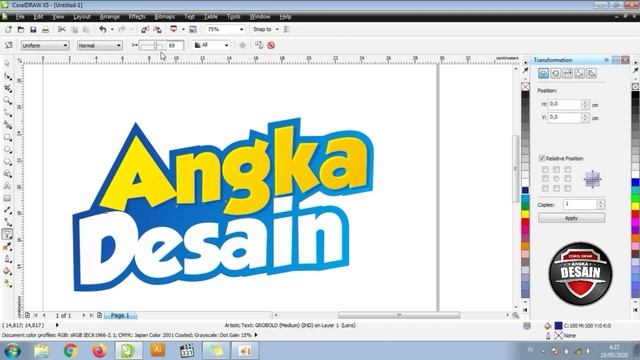Screen dimensions: 640x360
Task: Open the 75% zoom level dropdown
Action: point(225,29)
